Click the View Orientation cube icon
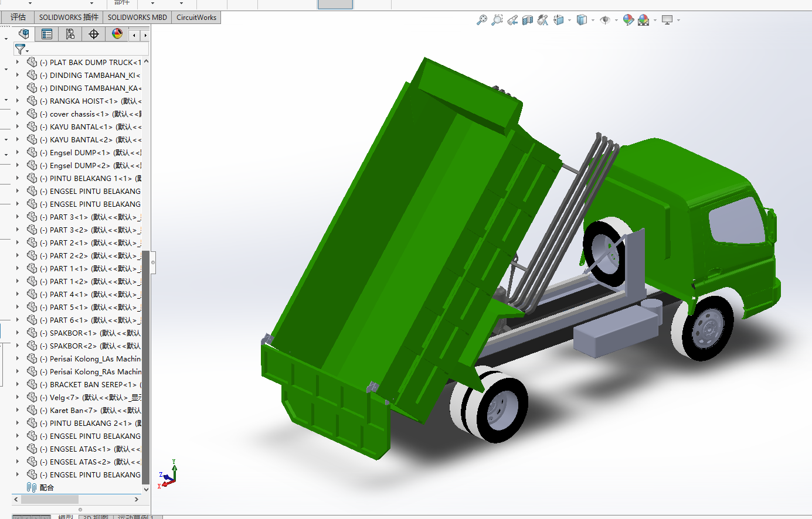 pyautogui.click(x=559, y=20)
